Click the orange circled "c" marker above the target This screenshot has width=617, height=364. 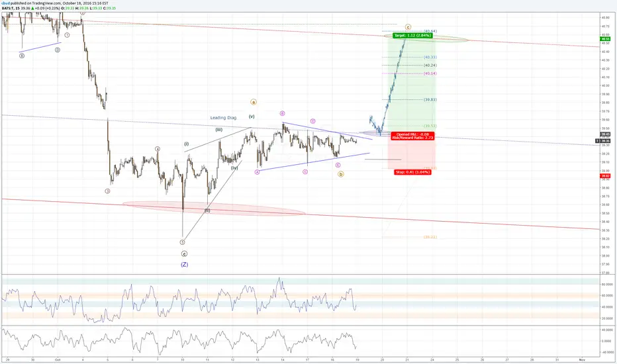click(408, 27)
